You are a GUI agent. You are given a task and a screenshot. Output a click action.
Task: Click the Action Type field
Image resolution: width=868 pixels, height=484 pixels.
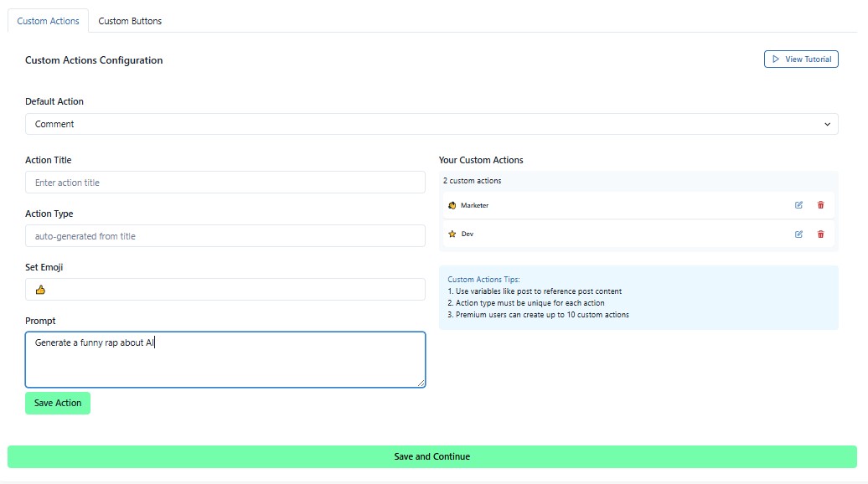tap(225, 235)
